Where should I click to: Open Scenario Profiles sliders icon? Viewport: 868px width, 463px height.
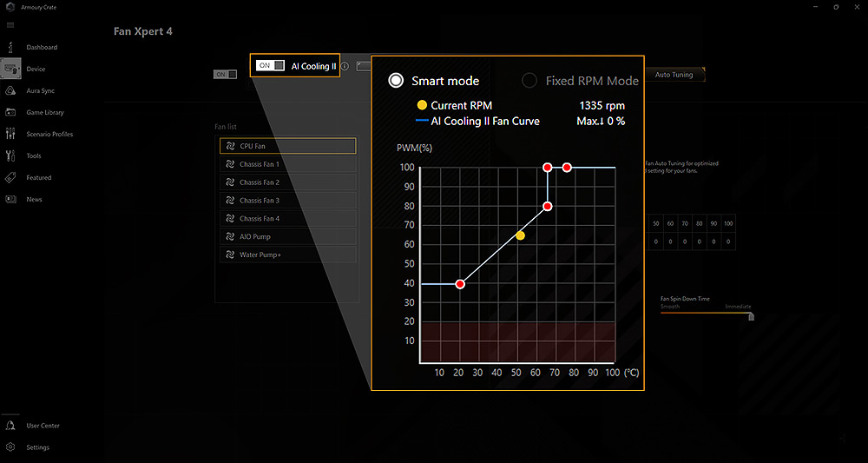(x=10, y=134)
